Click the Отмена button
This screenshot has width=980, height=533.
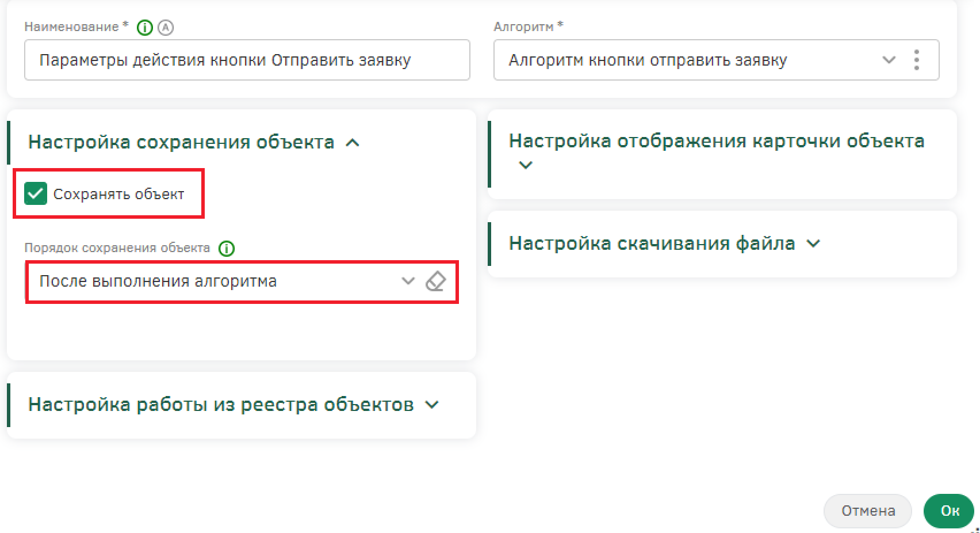click(868, 511)
